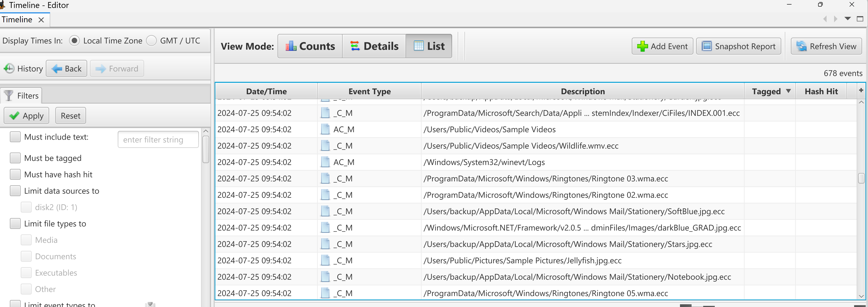Check Must have hash hit filter

click(x=15, y=174)
